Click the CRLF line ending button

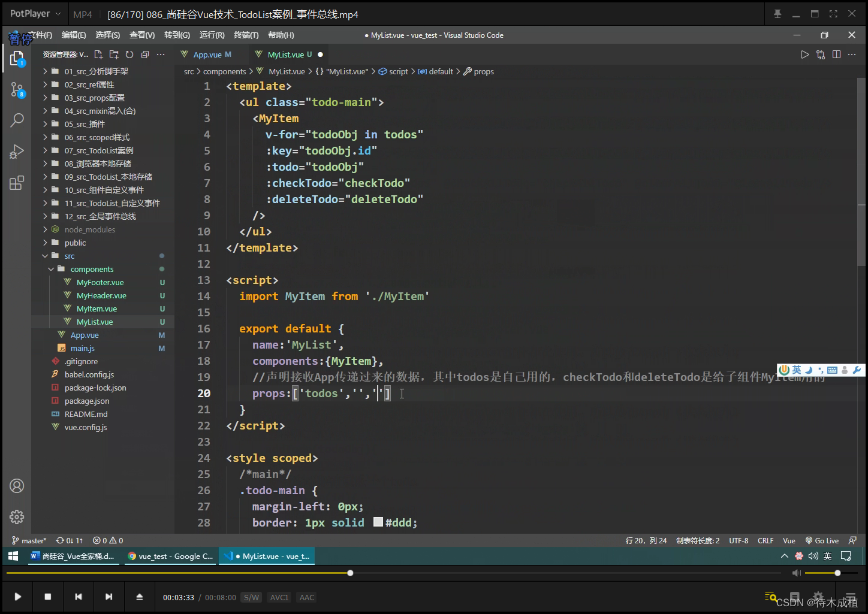click(765, 540)
